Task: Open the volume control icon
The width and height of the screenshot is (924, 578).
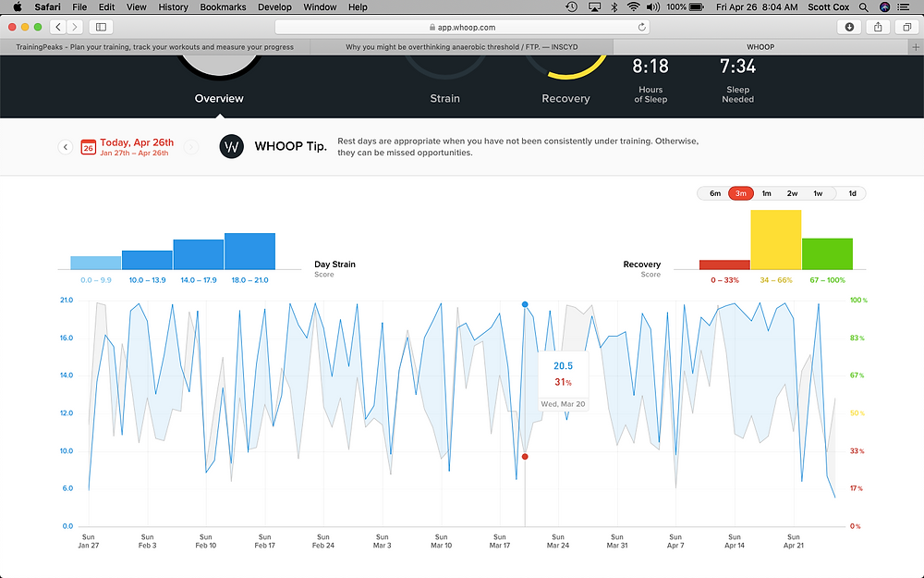Action: coord(653,7)
